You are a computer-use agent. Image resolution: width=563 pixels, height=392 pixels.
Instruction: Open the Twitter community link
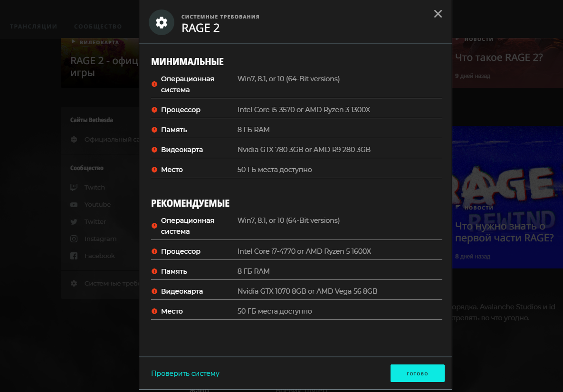pos(95,222)
